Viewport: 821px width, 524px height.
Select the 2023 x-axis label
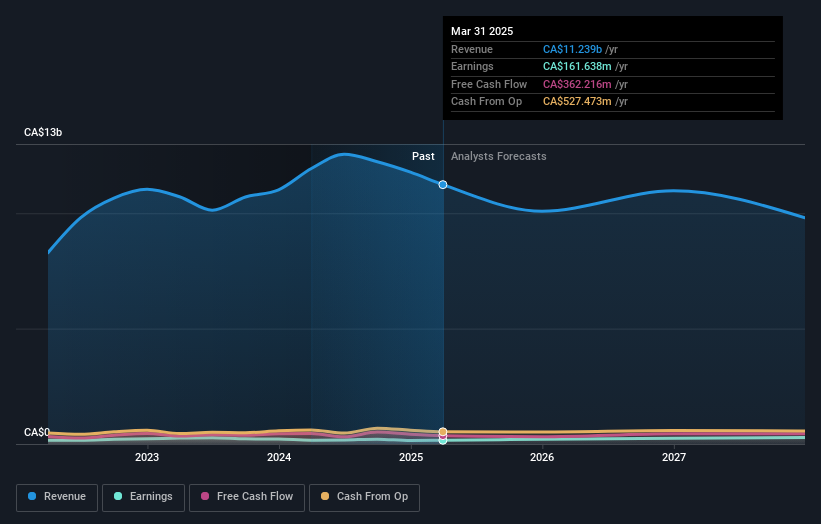[147, 457]
